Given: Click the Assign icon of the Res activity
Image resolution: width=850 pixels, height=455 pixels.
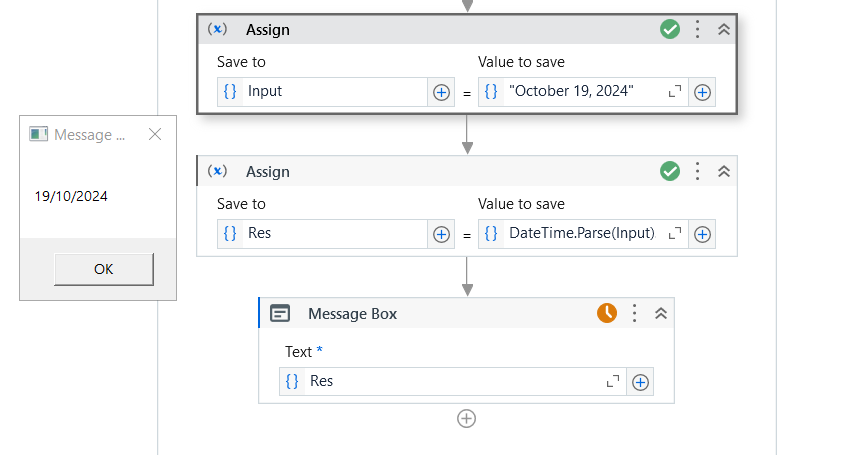Looking at the screenshot, I should (217, 171).
